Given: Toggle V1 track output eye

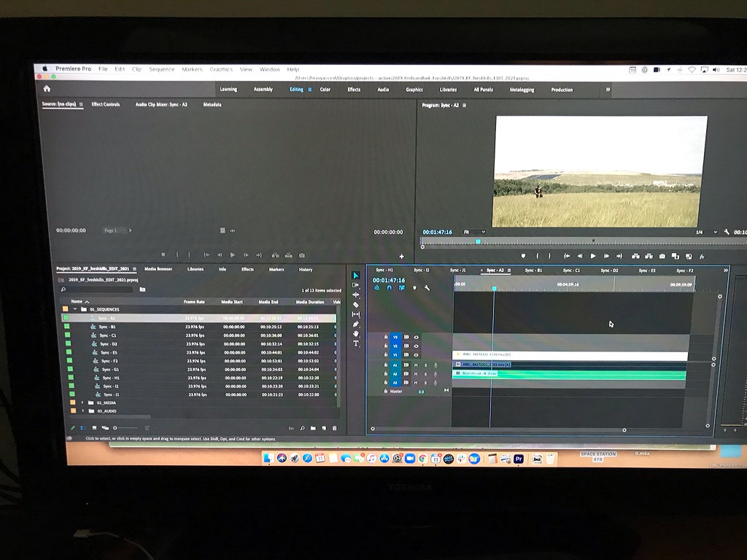Looking at the screenshot, I should (x=416, y=355).
